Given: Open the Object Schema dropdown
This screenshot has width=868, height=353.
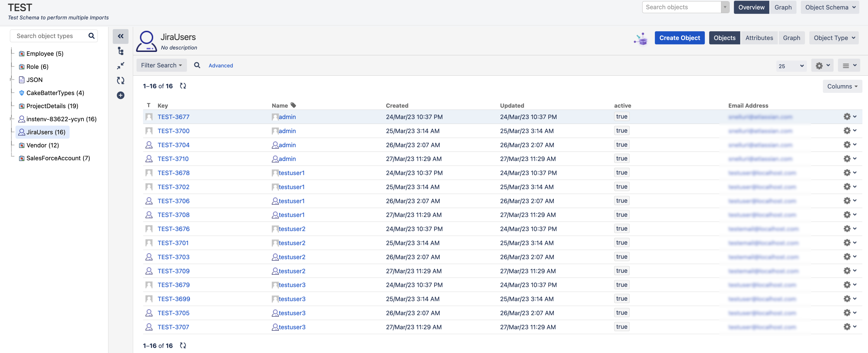Looking at the screenshot, I should [x=830, y=7].
